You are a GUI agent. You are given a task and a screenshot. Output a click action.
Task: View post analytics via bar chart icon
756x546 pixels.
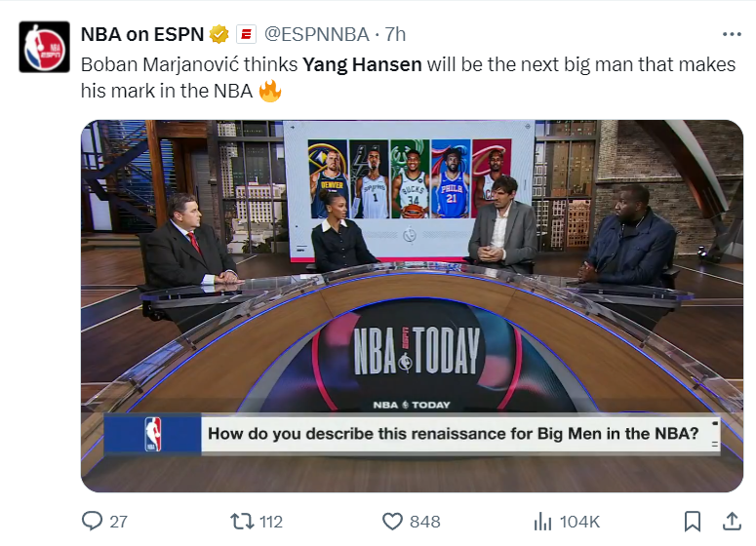(x=543, y=521)
